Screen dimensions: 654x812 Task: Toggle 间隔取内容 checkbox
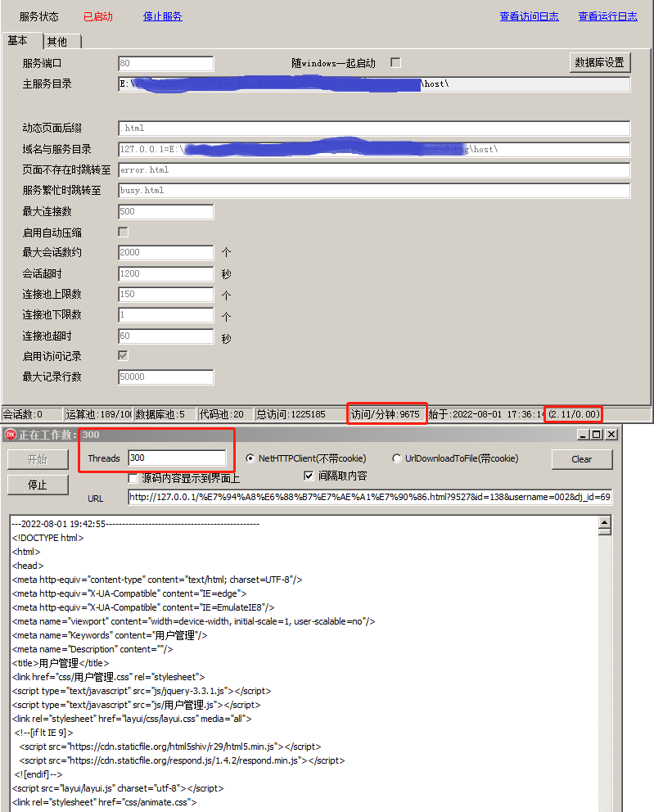309,476
